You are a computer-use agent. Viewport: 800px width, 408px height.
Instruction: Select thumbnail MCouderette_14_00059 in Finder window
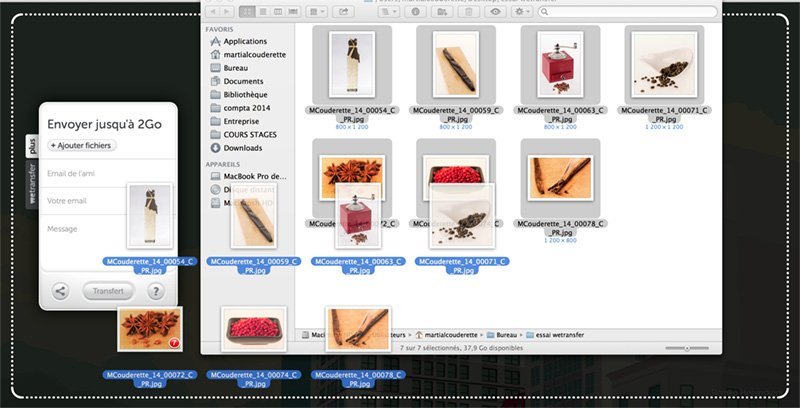point(456,65)
